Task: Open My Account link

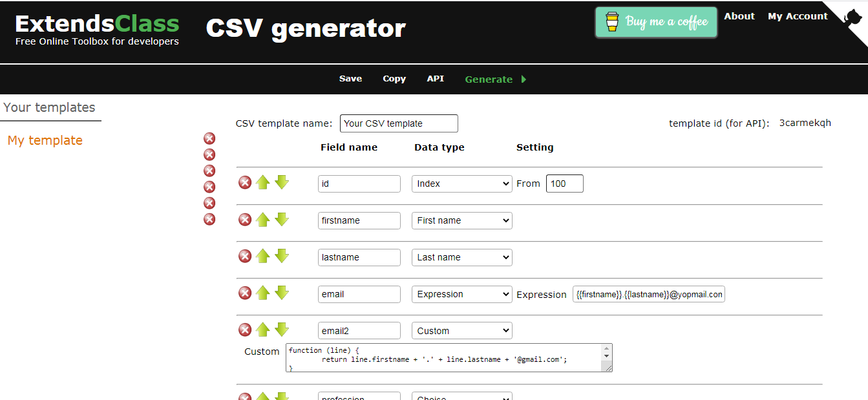Action: tap(798, 16)
